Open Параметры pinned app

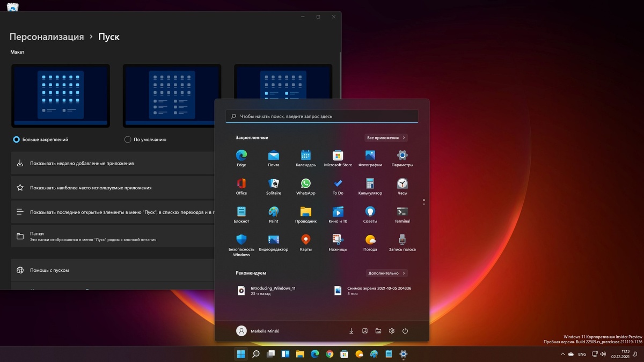click(x=402, y=158)
